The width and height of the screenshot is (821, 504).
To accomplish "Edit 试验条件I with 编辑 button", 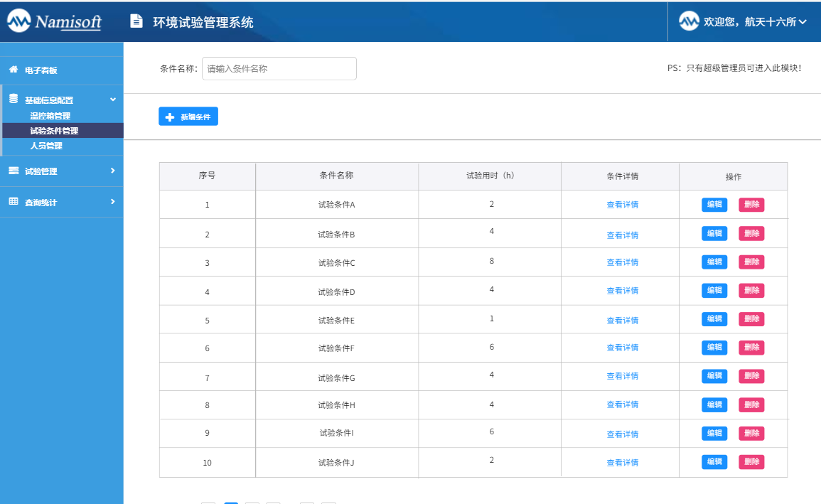I will pos(714,434).
